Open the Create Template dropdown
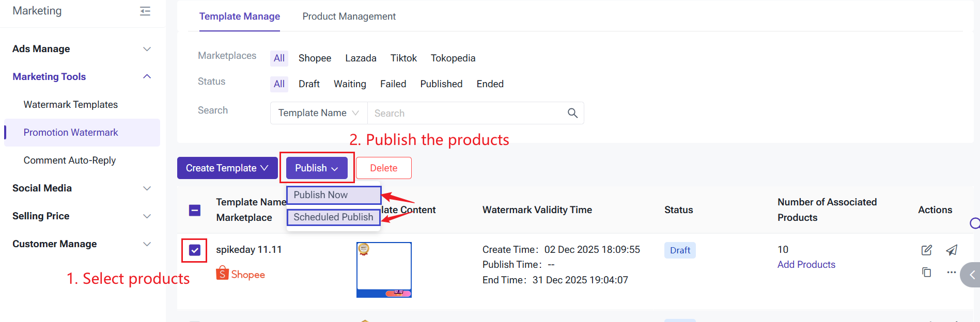 pos(227,168)
